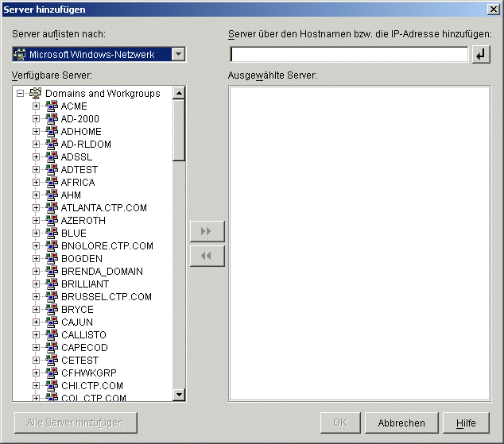The width and height of the screenshot is (504, 444).
Task: Expand the AFRICA domain node
Action: [x=36, y=183]
